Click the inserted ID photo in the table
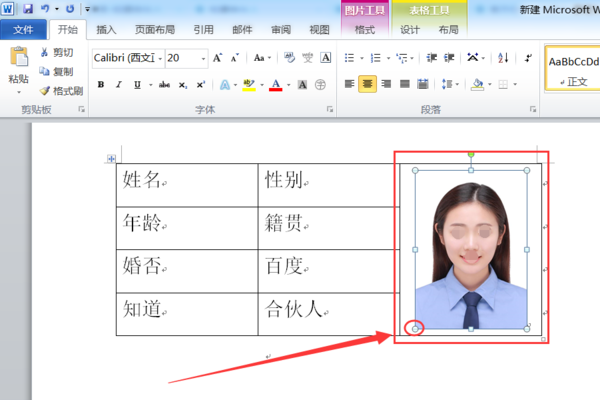Screen dimensions: 600x400 470,250
